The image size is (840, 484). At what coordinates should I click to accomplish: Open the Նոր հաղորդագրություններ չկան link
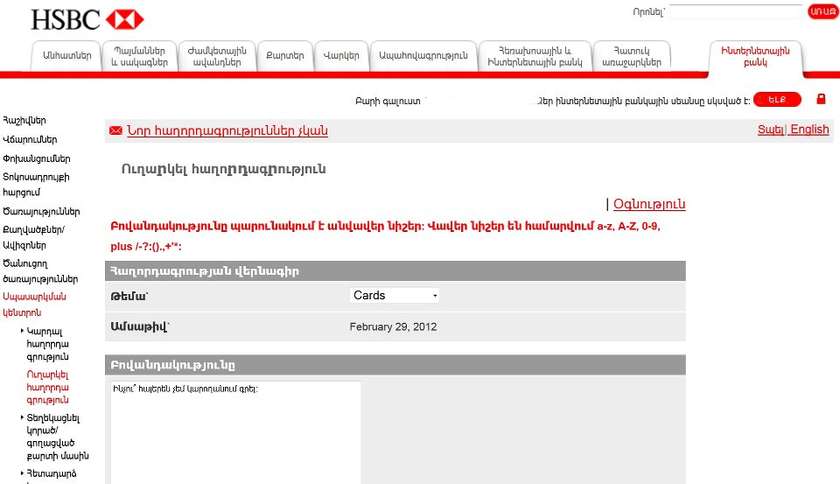pos(227,131)
